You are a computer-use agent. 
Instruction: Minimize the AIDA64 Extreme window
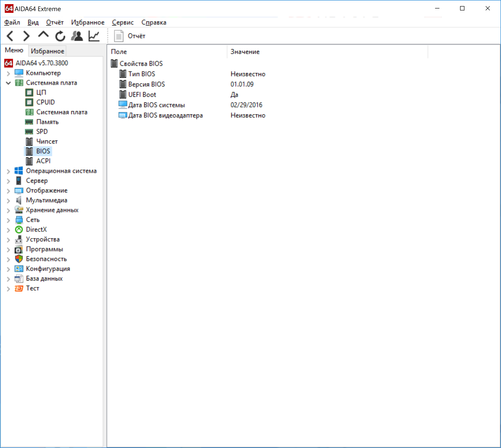click(x=437, y=8)
